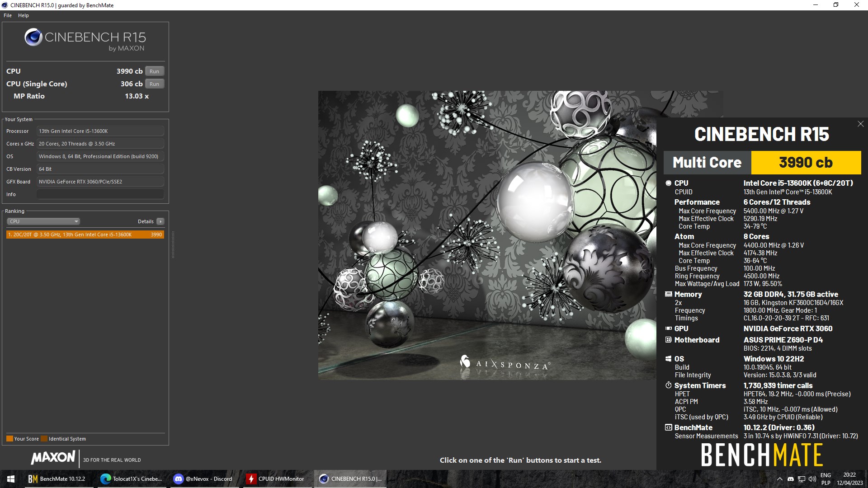Click the Processor field showing i5-13600K
868x488 pixels.
pyautogui.click(x=100, y=131)
